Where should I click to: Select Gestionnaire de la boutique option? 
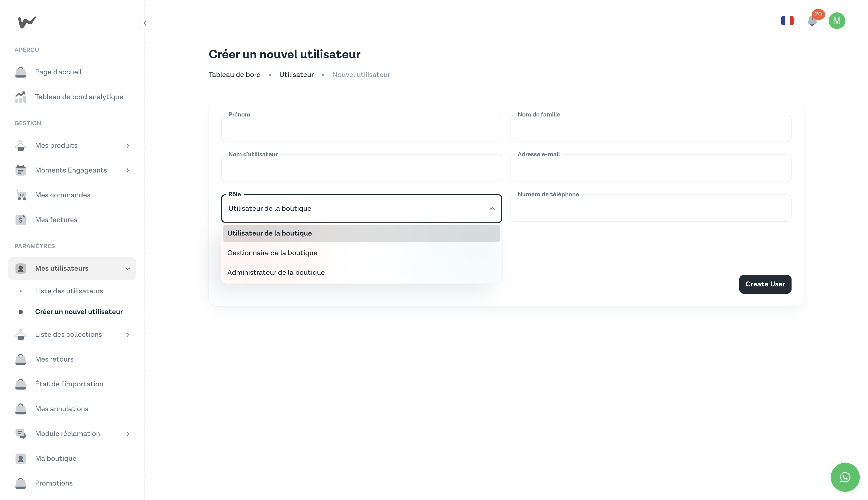pos(272,253)
